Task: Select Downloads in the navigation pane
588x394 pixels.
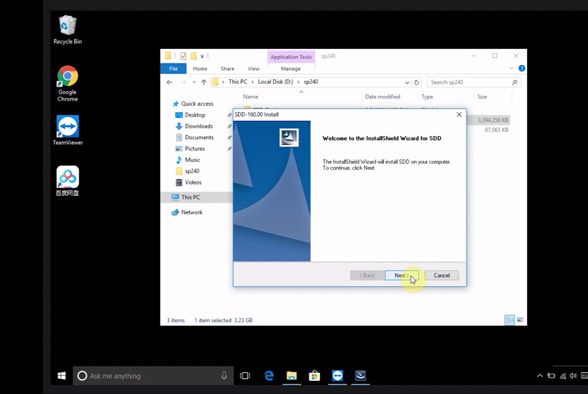Action: click(x=199, y=126)
